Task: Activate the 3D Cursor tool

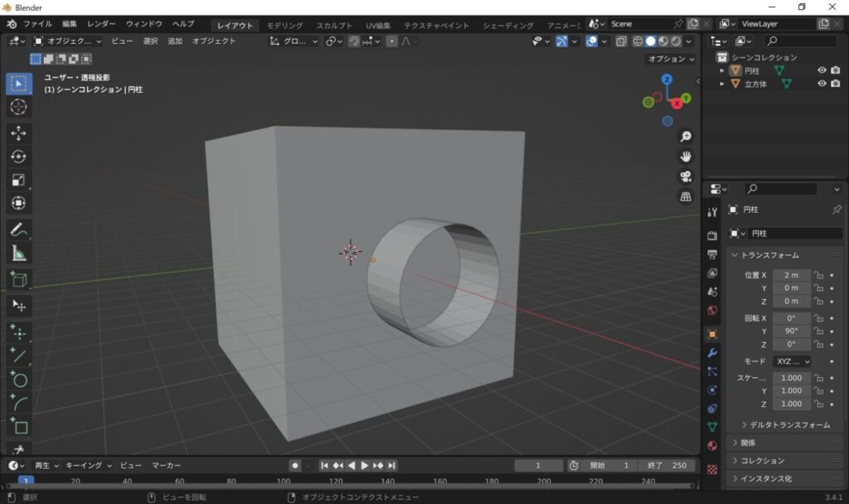Action: (x=18, y=107)
